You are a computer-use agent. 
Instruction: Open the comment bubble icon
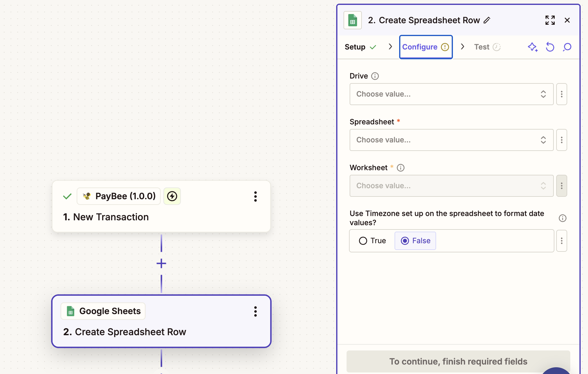(x=567, y=47)
